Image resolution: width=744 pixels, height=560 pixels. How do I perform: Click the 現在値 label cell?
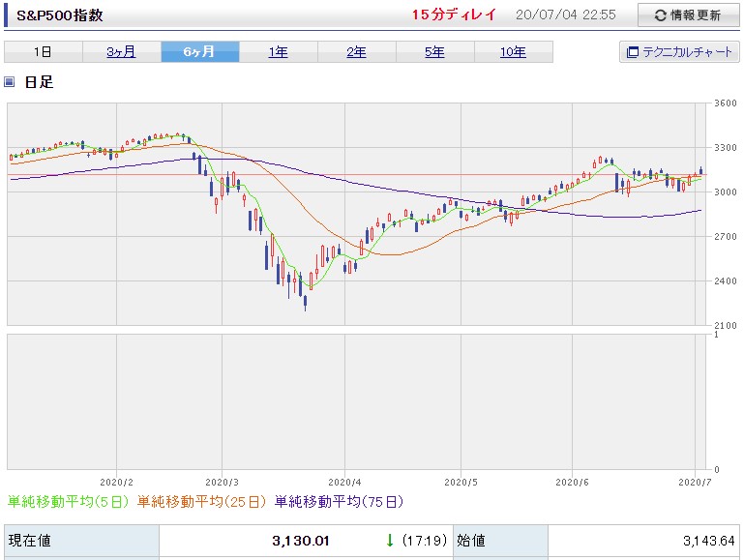click(81, 541)
